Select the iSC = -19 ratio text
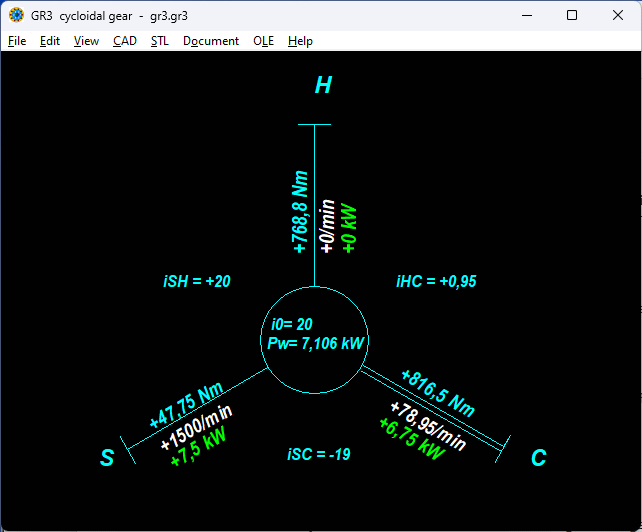The height and width of the screenshot is (532, 642). (x=318, y=454)
